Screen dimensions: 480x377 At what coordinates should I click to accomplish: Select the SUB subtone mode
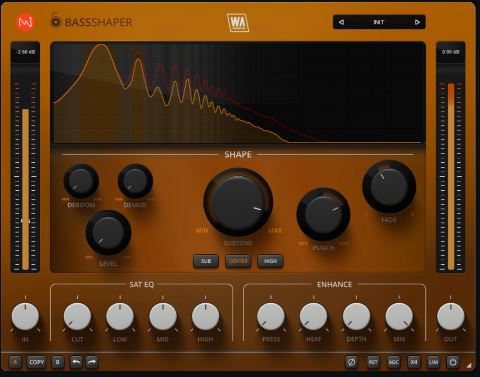206,261
